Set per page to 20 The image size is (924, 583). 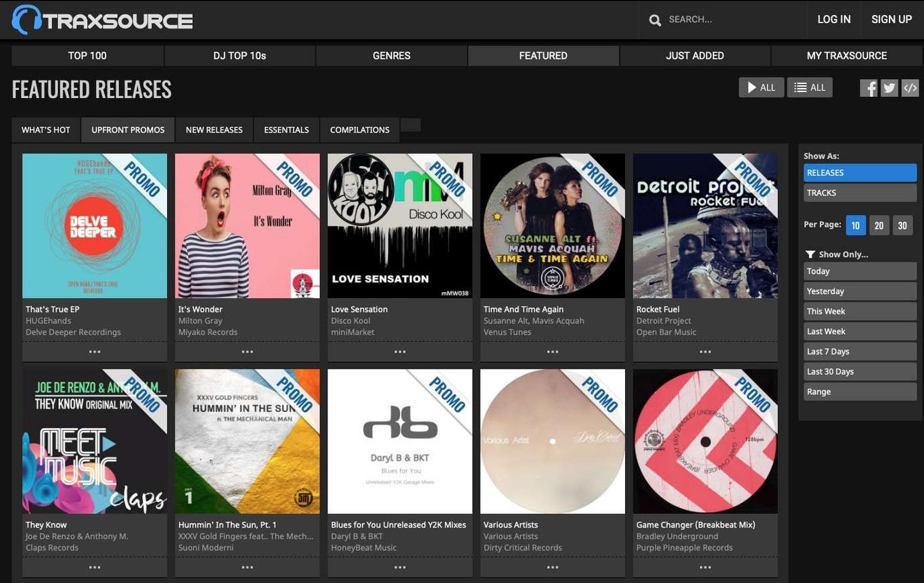pos(879,225)
